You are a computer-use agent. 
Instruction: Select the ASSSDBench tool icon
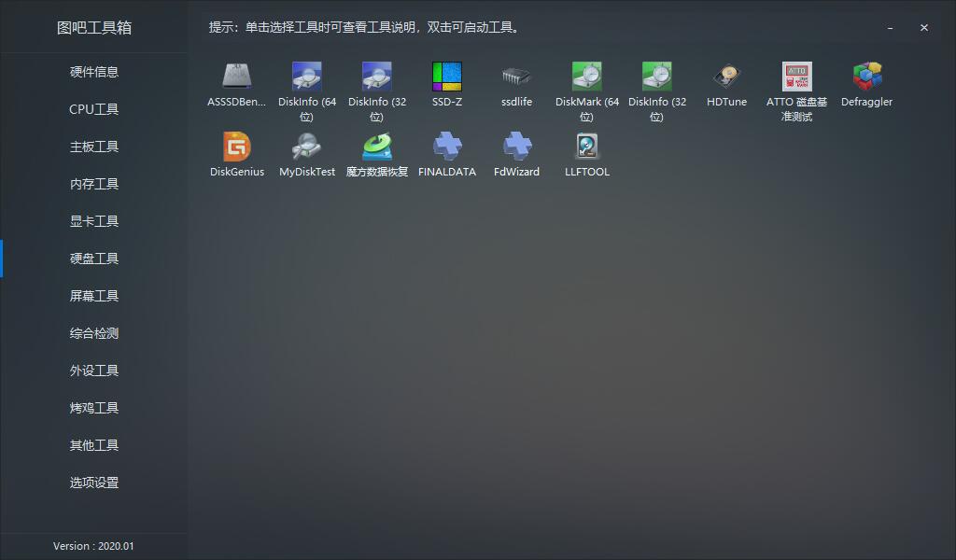tap(236, 77)
